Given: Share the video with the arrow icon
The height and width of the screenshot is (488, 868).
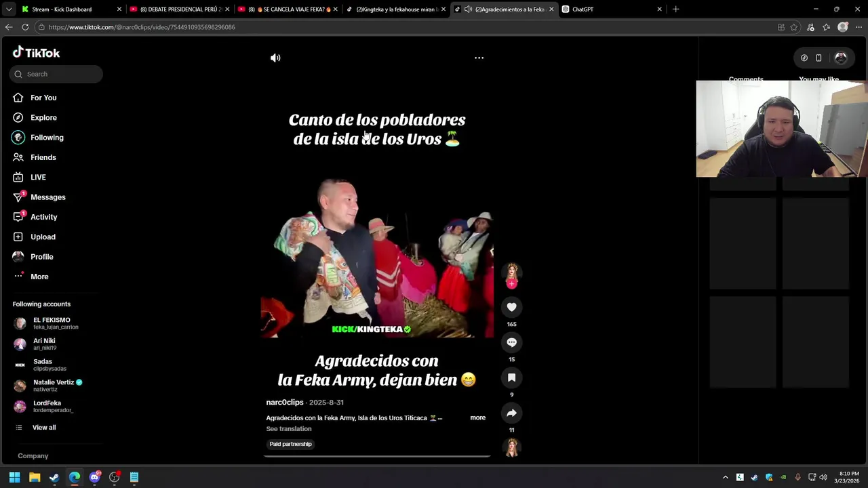Looking at the screenshot, I should click(x=511, y=413).
